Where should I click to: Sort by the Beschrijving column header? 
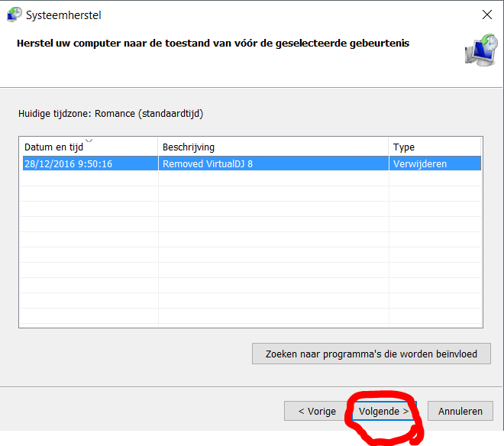[273, 147]
